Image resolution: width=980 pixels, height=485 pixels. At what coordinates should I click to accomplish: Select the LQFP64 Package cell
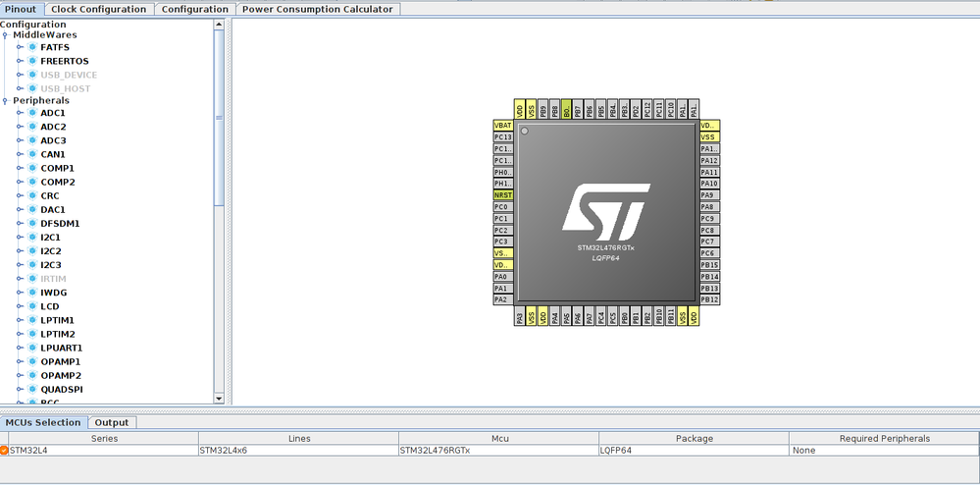coord(694,450)
